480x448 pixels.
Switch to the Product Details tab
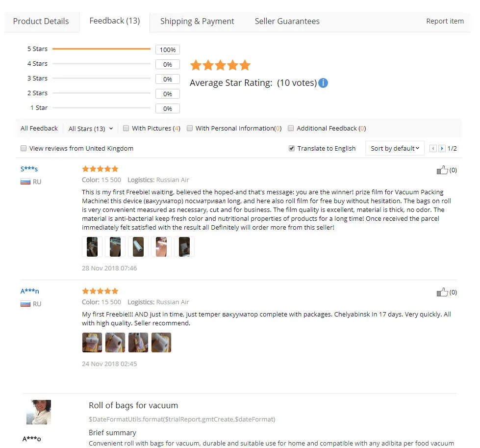point(41,22)
